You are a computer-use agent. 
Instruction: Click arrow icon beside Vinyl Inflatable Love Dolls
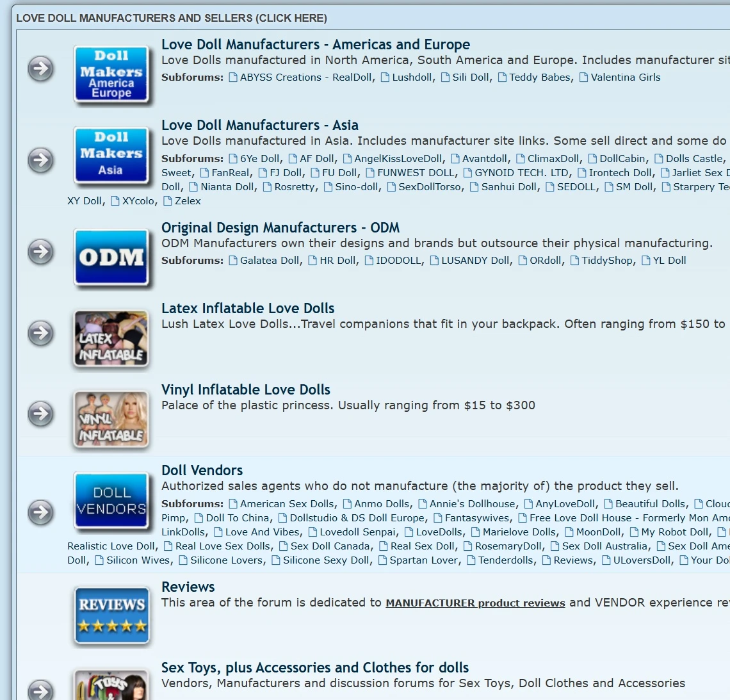(x=40, y=414)
